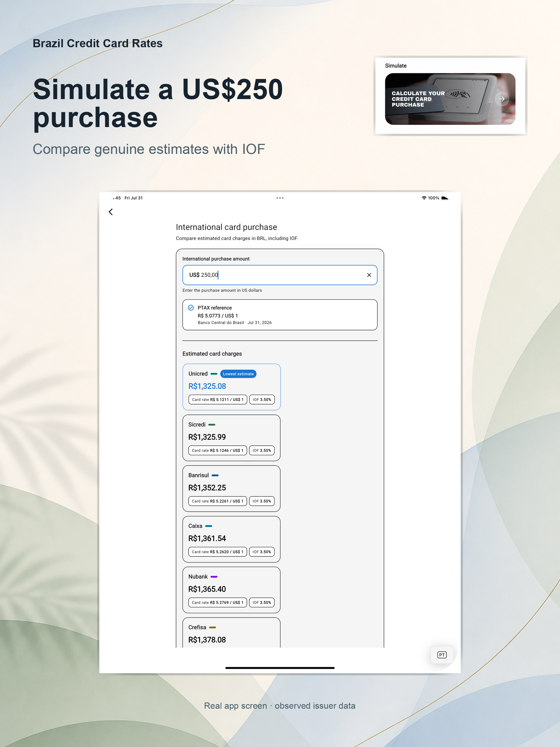Image resolution: width=560 pixels, height=747 pixels.
Task: Click Unicred card rate R$ 5.1211 chip
Action: point(218,400)
